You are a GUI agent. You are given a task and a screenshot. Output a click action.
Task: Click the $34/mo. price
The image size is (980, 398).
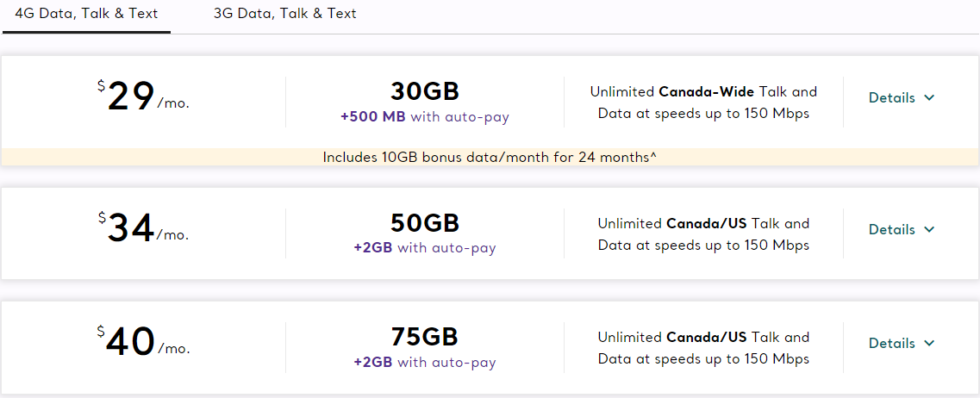143,230
